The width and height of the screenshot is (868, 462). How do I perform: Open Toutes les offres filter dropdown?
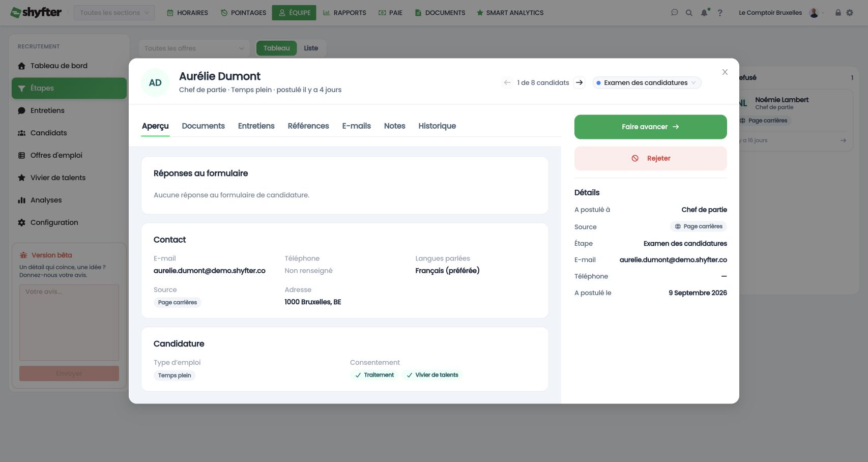194,48
